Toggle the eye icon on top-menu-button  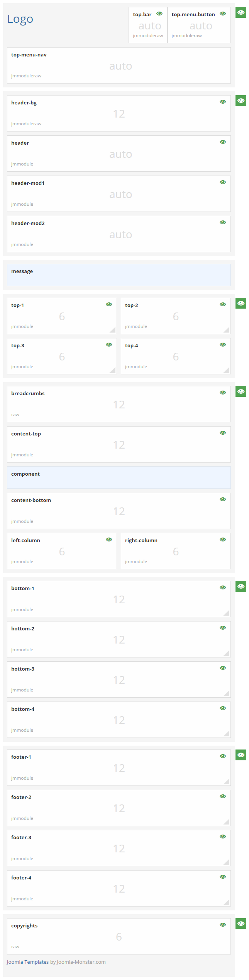[223, 13]
